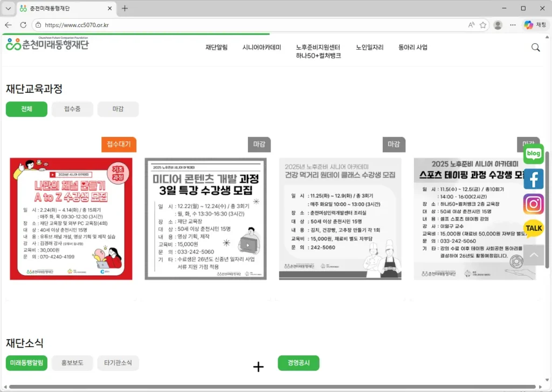Open the 홍보보도 news category
The height and width of the screenshot is (392, 552).
[72, 363]
